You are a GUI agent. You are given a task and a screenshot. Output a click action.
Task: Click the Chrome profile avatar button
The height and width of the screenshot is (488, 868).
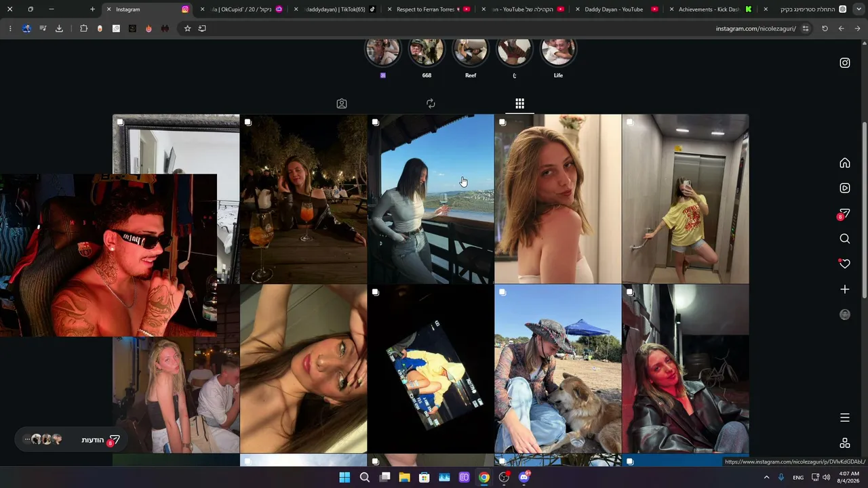[x=26, y=28]
